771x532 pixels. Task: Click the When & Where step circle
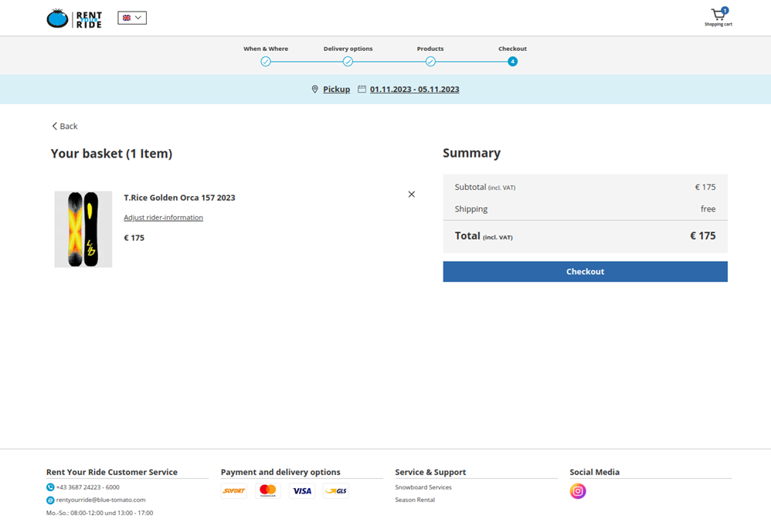266,61
